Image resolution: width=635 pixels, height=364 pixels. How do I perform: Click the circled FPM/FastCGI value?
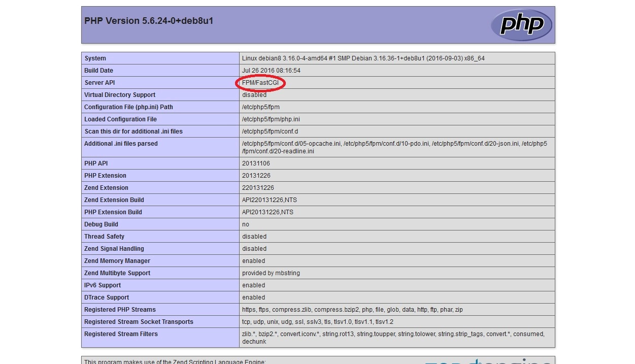point(260,83)
